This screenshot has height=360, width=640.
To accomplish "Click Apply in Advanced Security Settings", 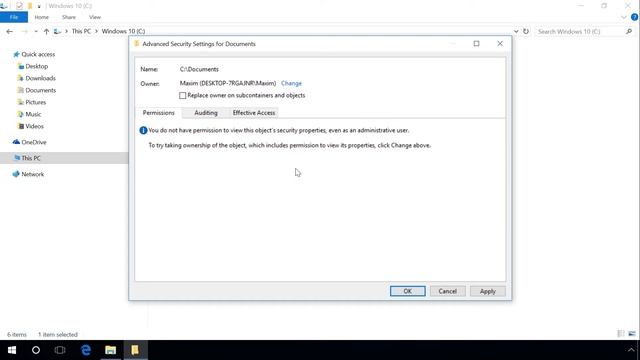I will [487, 291].
